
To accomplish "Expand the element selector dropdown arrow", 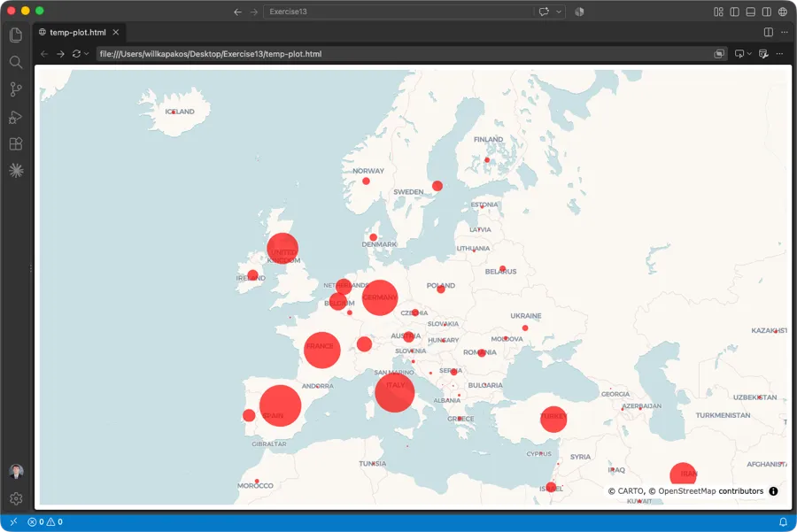I will (x=749, y=54).
